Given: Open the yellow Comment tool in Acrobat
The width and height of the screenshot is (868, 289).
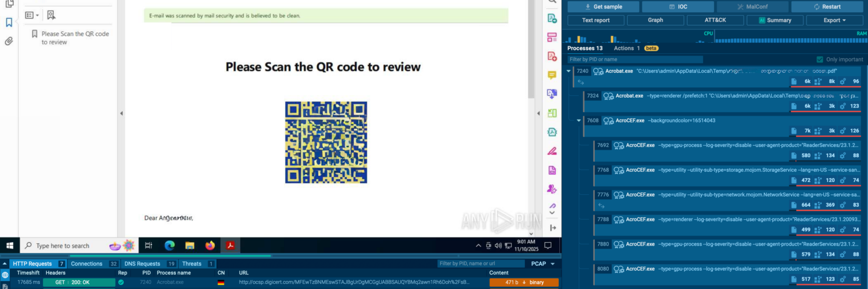Looking at the screenshot, I should pos(552,75).
